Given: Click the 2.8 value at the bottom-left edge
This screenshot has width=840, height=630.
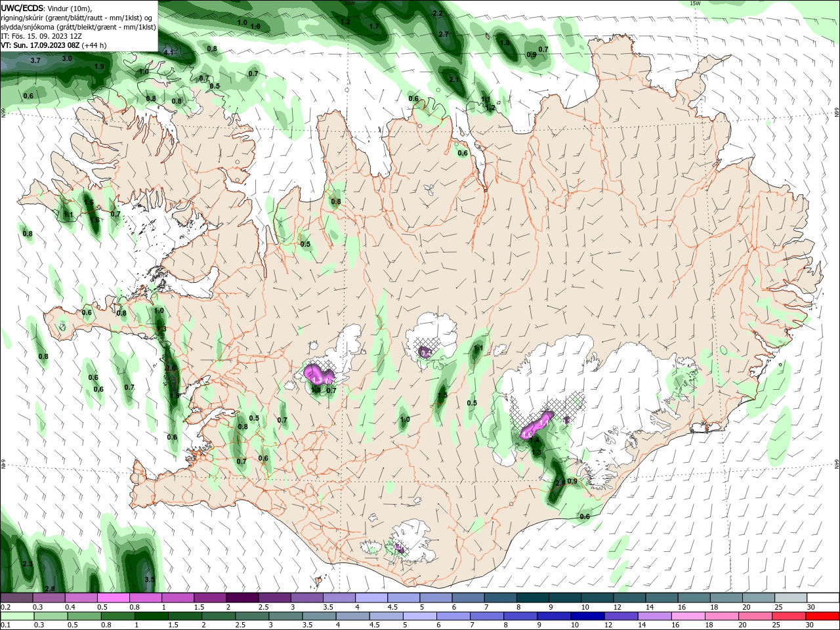Looking at the screenshot, I should (50, 589).
